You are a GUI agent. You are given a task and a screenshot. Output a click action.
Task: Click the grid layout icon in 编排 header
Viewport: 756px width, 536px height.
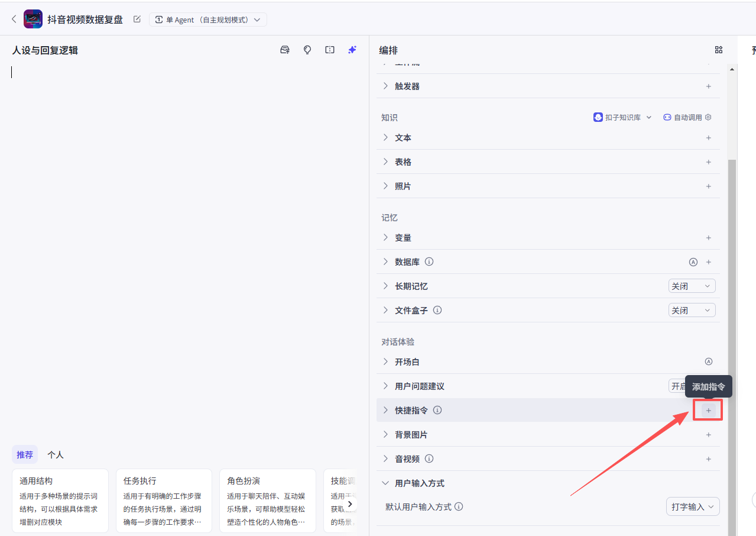point(719,50)
